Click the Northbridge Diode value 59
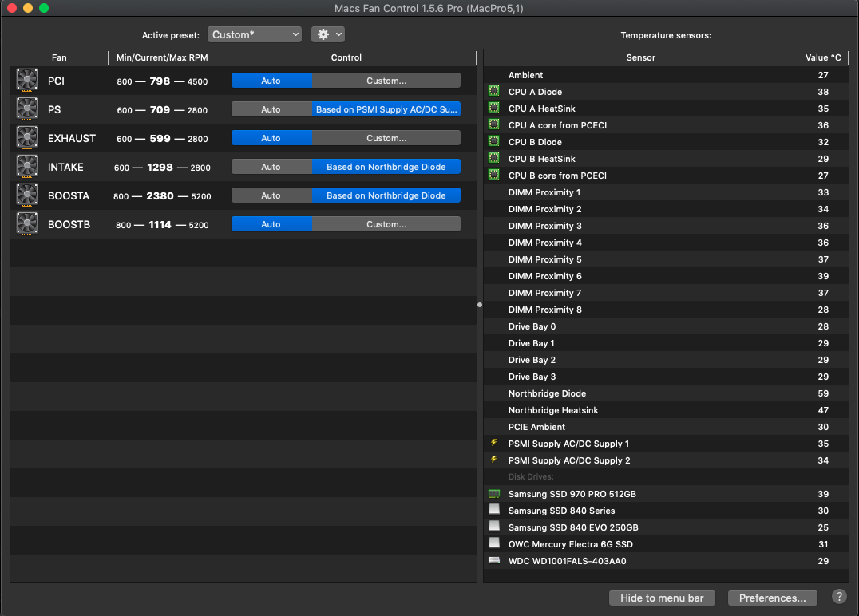This screenshot has height=616, width=859. [x=823, y=393]
